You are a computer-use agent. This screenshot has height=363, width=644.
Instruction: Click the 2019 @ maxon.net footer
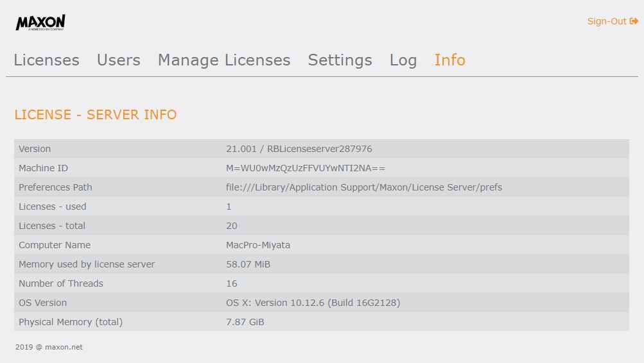pyautogui.click(x=49, y=347)
